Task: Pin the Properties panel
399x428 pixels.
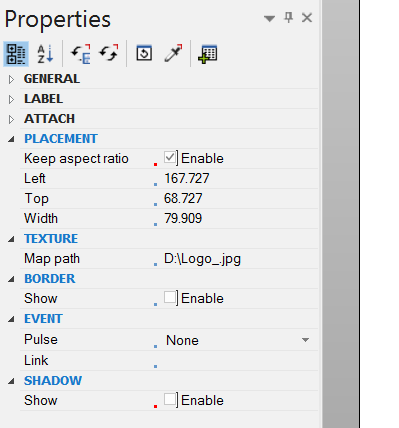Action: pyautogui.click(x=288, y=18)
